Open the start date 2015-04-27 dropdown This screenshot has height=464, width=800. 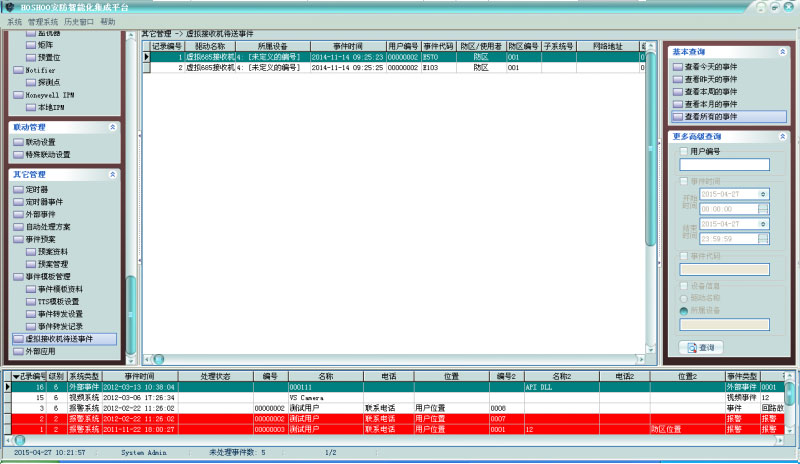764,193
